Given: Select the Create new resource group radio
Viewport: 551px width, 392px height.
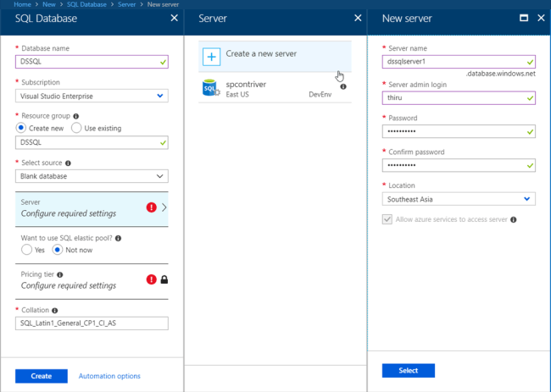Looking at the screenshot, I should coord(21,128).
